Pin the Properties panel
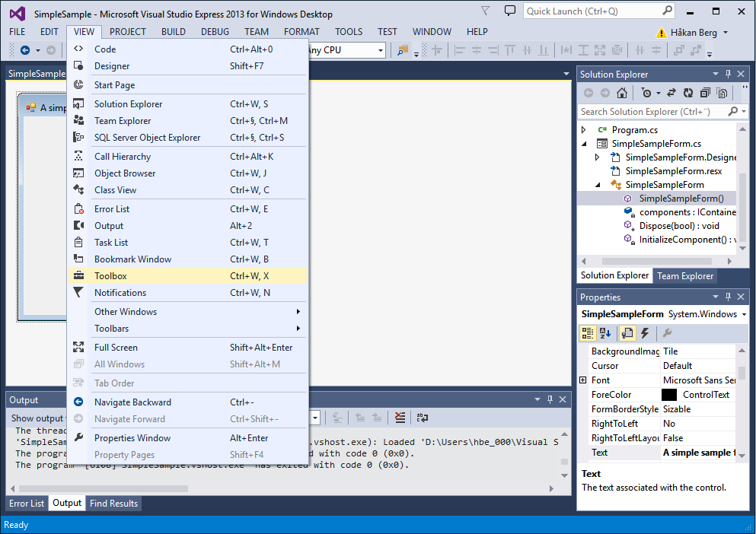This screenshot has width=756, height=534. [728, 297]
